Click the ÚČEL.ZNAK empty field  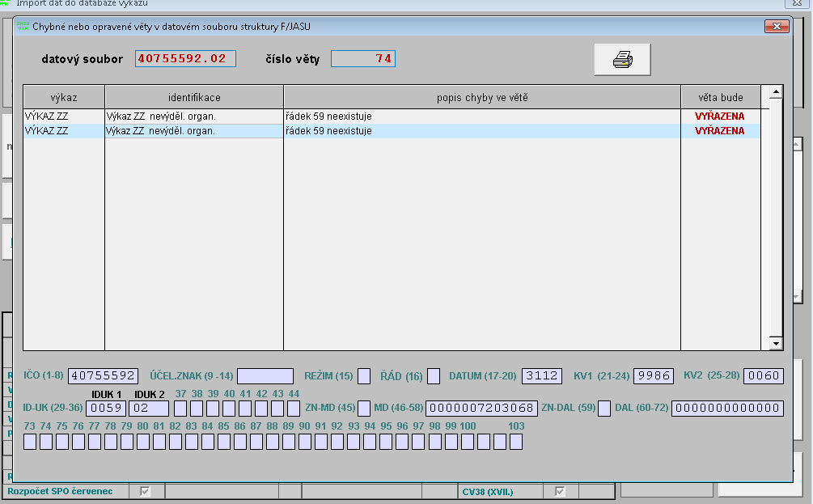(265, 376)
